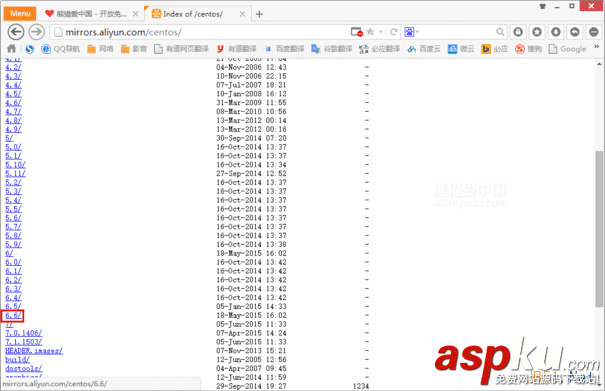Open the Google bookmark
605x391 pixels.
click(x=568, y=49)
